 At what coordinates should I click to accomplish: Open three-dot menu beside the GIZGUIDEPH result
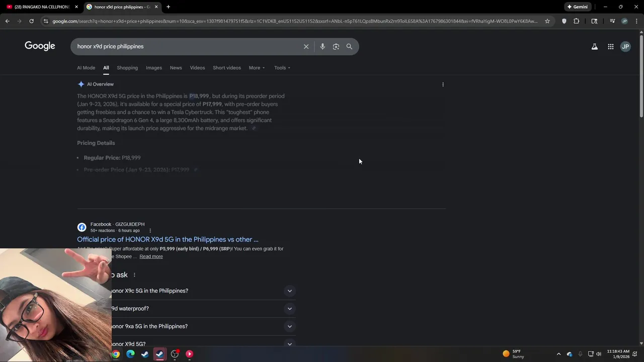click(x=150, y=231)
